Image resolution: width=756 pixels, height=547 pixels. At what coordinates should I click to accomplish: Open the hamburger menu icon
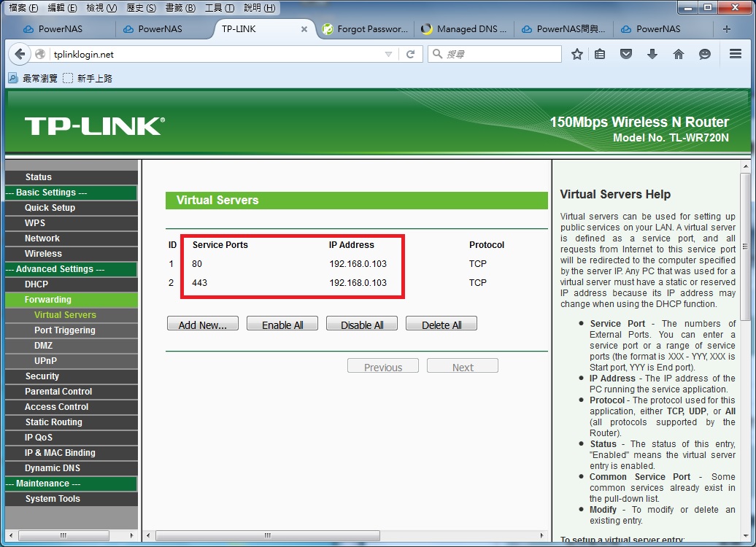click(736, 54)
